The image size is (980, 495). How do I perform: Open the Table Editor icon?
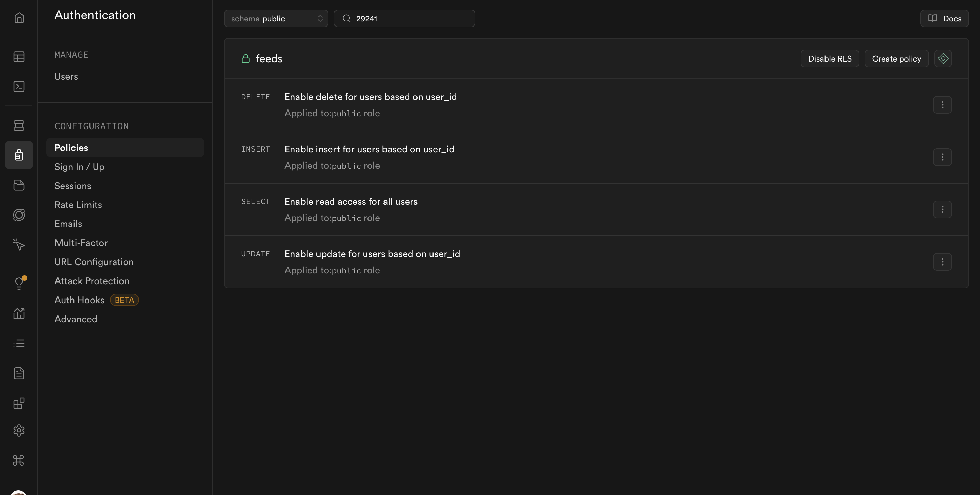tap(19, 57)
